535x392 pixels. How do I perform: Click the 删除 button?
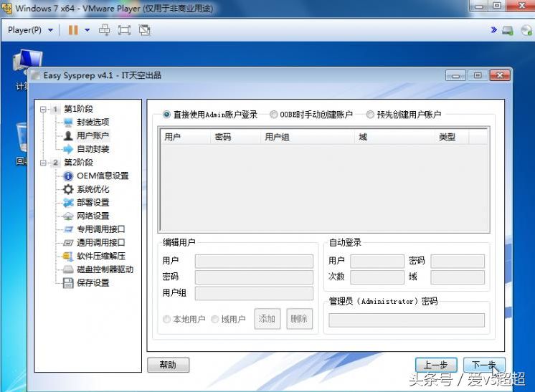(x=299, y=319)
